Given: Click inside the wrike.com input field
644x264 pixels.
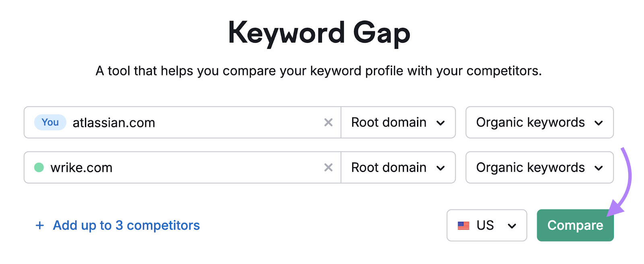Looking at the screenshot, I should coord(181,168).
